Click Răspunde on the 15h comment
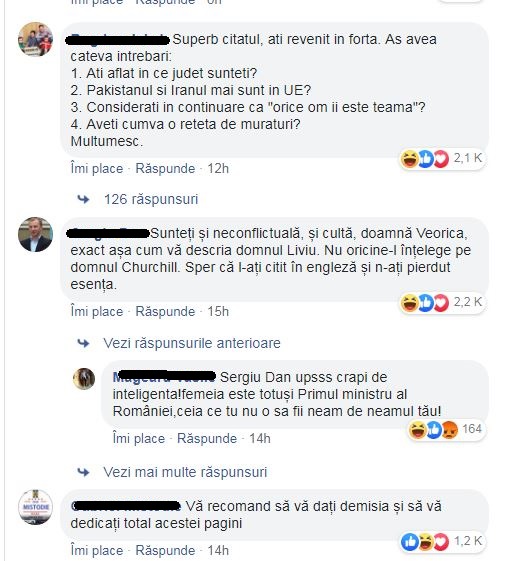 coord(165,312)
